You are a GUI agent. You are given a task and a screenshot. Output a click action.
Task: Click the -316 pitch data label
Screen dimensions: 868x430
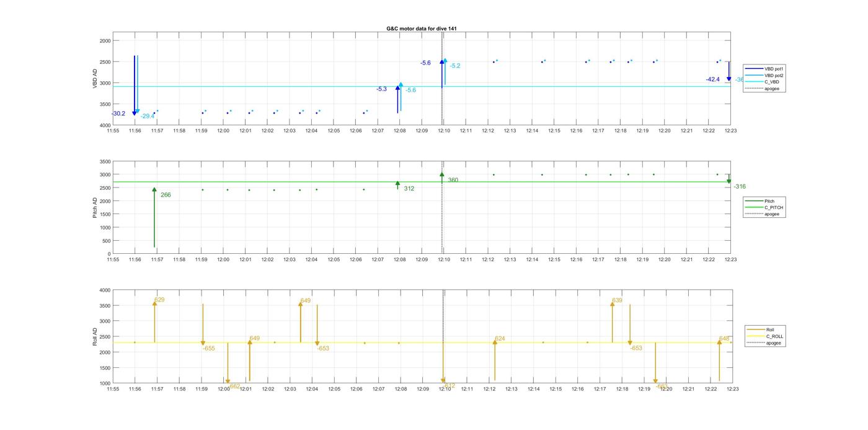[740, 187]
